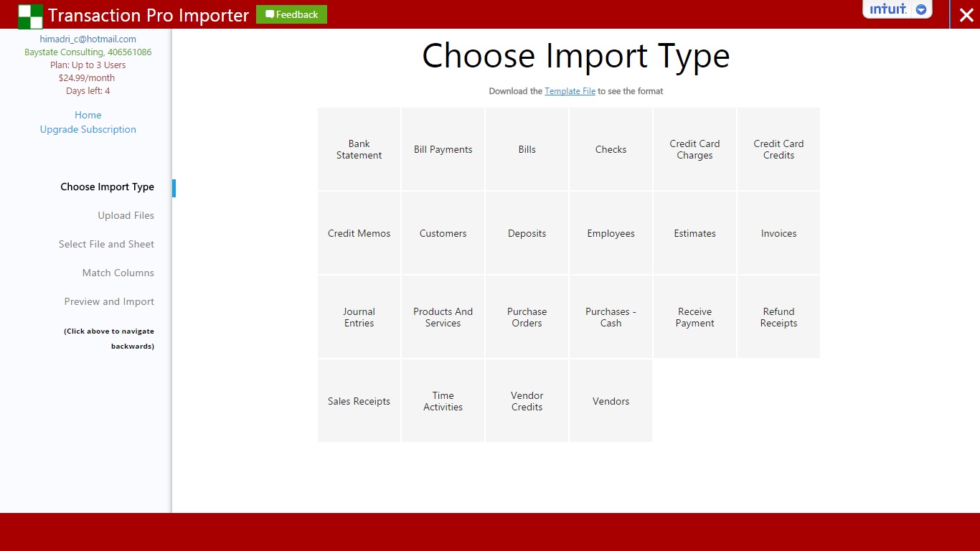Select Vendors as the import type
Image resolution: width=980 pixels, height=551 pixels.
click(611, 401)
